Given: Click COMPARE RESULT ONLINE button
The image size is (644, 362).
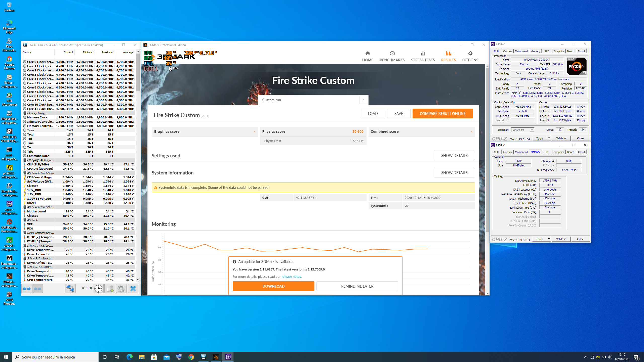Looking at the screenshot, I should [x=442, y=114].
